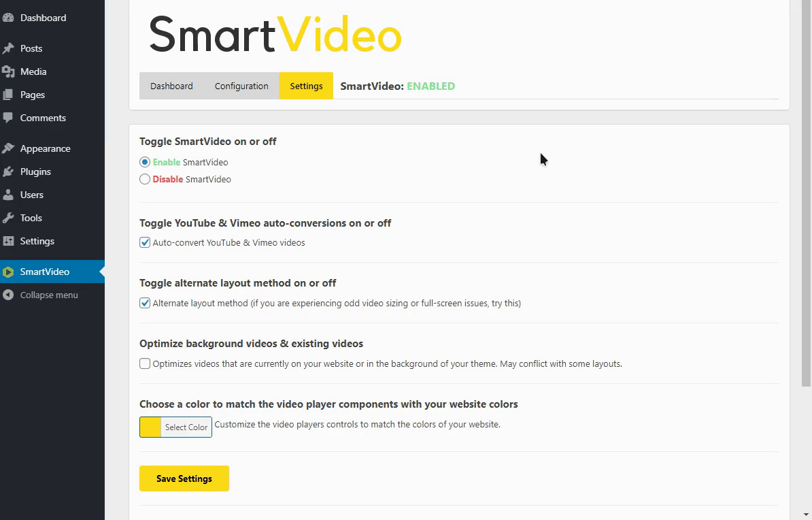
Task: Click the scrollbar down arrow
Action: click(807, 515)
